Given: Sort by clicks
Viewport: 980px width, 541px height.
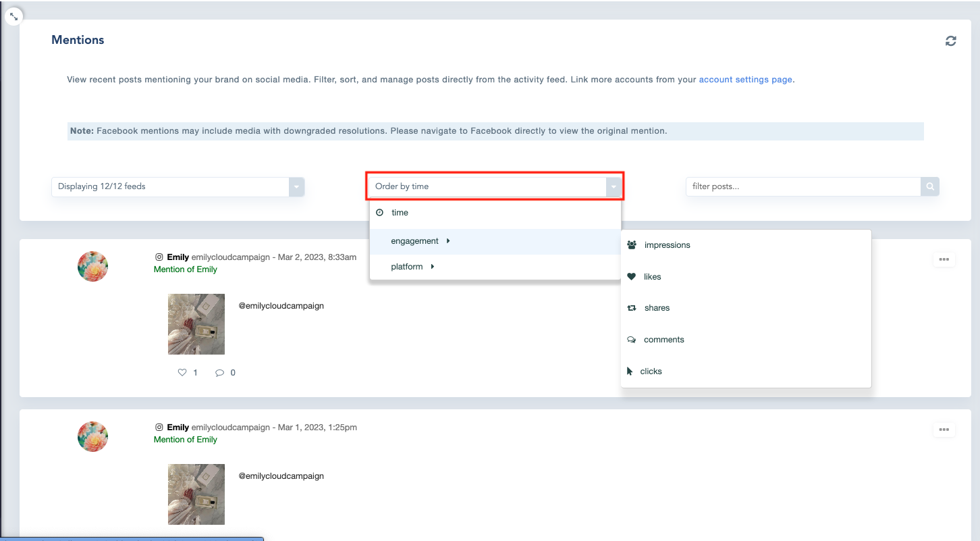Looking at the screenshot, I should (x=746, y=371).
